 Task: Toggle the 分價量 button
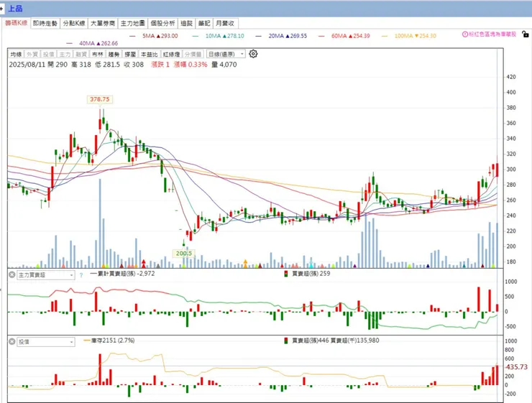pyautogui.click(x=193, y=54)
